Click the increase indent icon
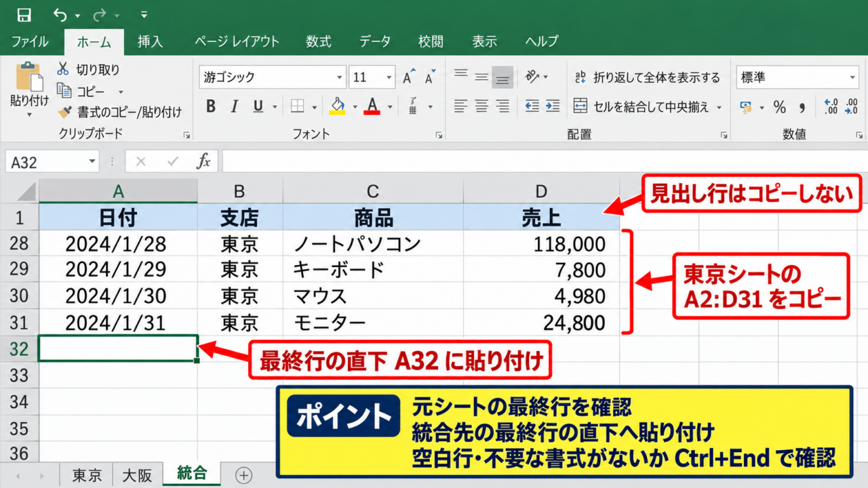The image size is (868, 488). tap(553, 106)
